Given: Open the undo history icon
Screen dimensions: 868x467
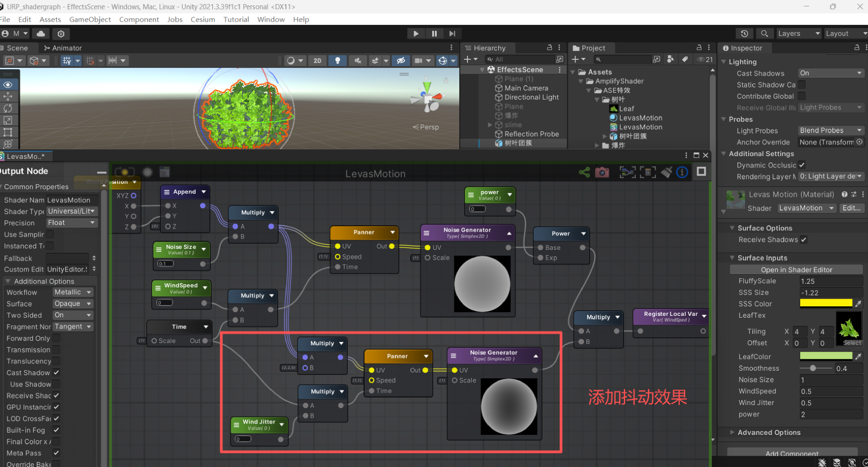Looking at the screenshot, I should coord(744,33).
